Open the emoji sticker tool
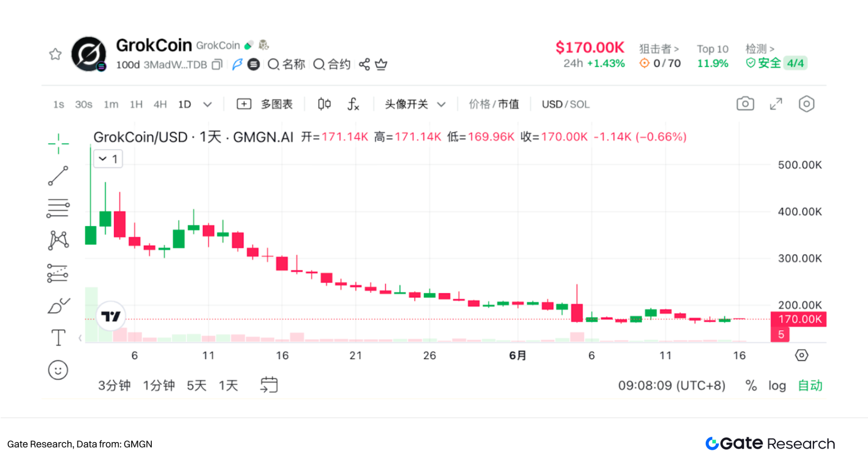This screenshot has height=470, width=868. 58,370
